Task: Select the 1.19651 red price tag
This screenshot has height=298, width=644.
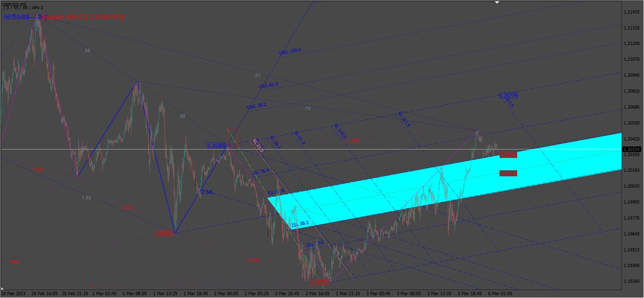Action: [x=163, y=233]
